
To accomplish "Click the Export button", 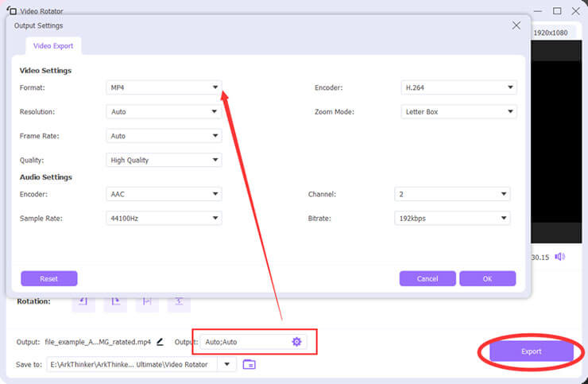I will (531, 351).
